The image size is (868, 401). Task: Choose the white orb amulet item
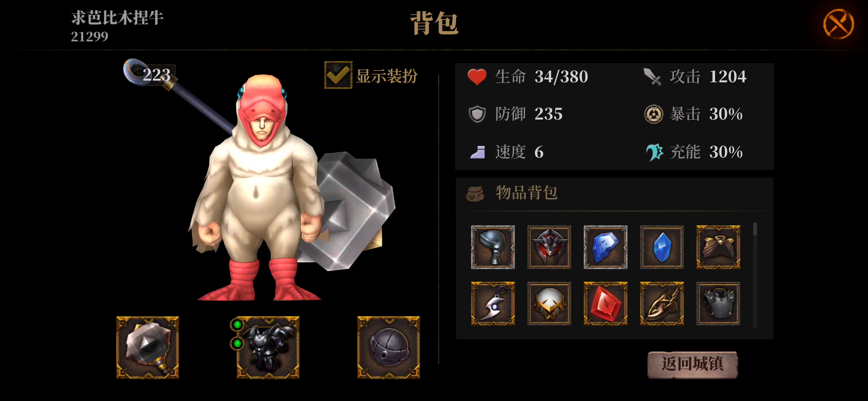click(549, 304)
